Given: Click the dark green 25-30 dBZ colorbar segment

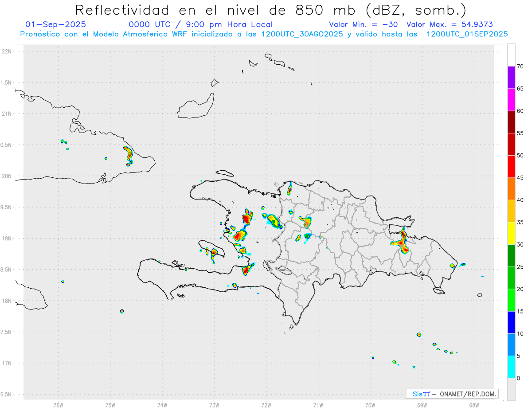Looking at the screenshot, I should [x=512, y=255].
